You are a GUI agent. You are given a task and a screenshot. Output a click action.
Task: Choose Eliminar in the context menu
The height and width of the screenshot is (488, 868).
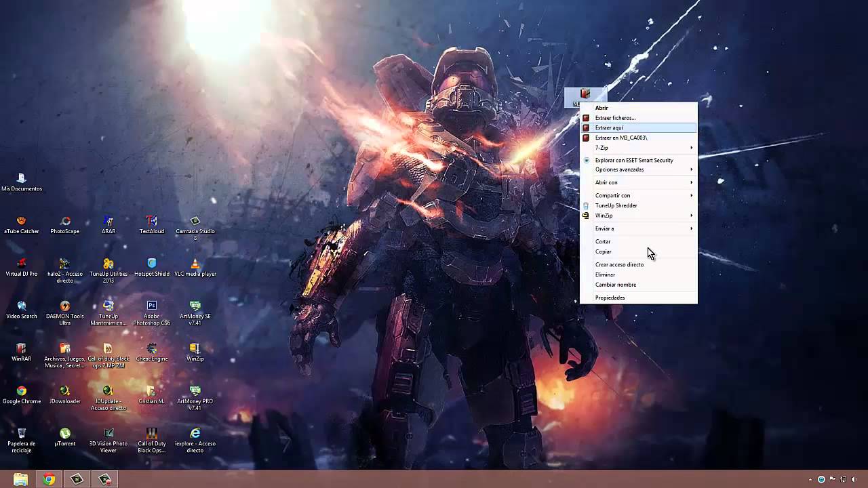click(638, 274)
